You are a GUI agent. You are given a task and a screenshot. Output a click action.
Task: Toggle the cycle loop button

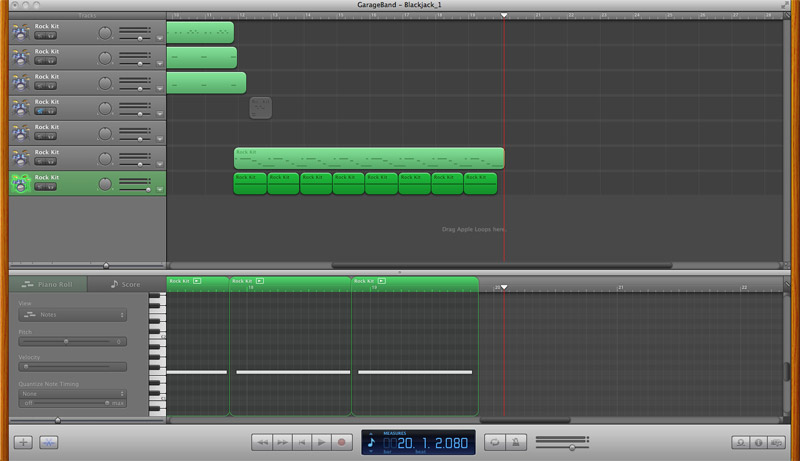(x=494, y=442)
